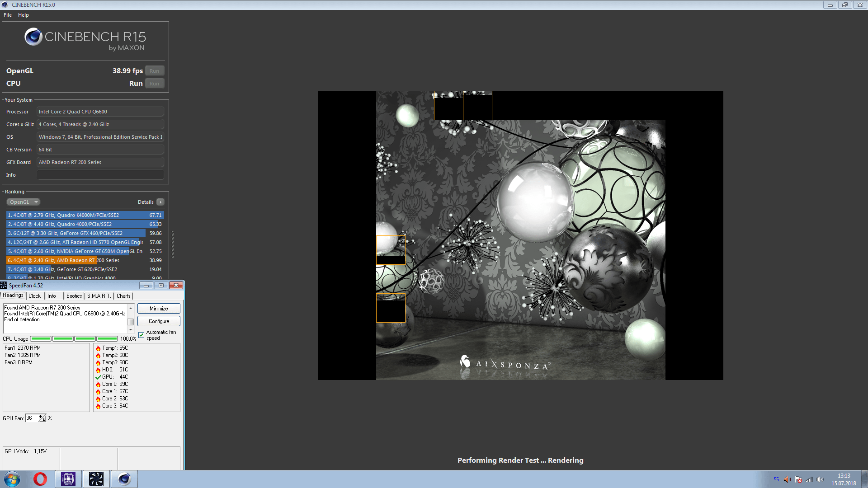The width and height of the screenshot is (868, 488).
Task: Adjust the GPU Fan percentage spinner arrows
Action: coord(42,418)
